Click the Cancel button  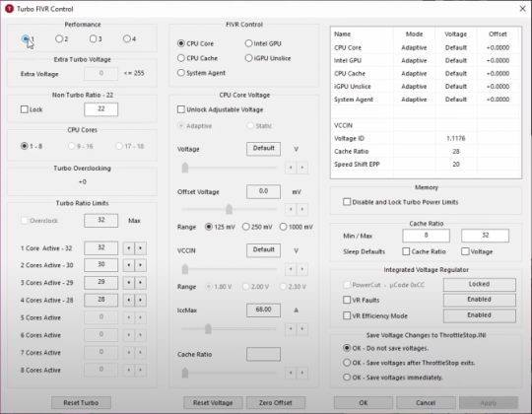pyautogui.click(x=426, y=403)
